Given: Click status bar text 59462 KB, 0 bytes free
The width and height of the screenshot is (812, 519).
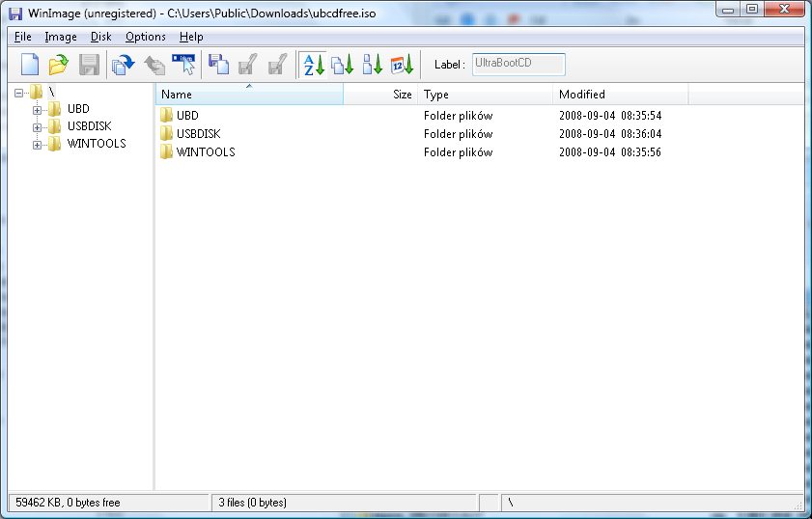Looking at the screenshot, I should click(68, 503).
